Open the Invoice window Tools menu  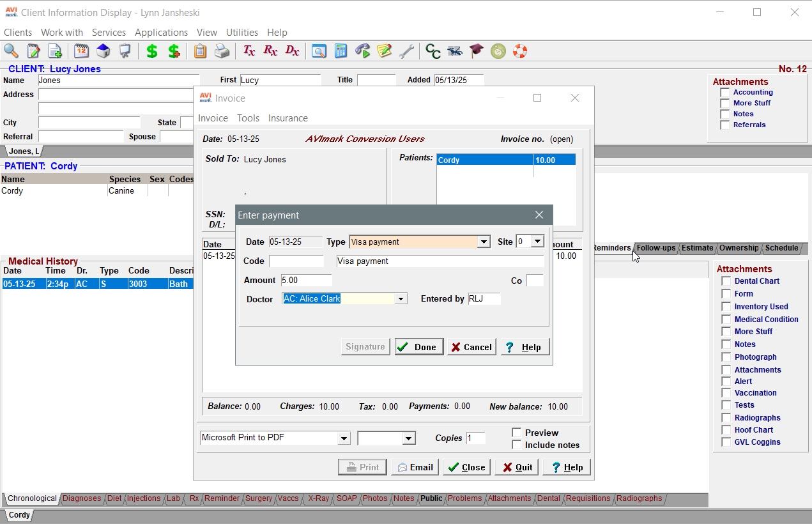(248, 118)
